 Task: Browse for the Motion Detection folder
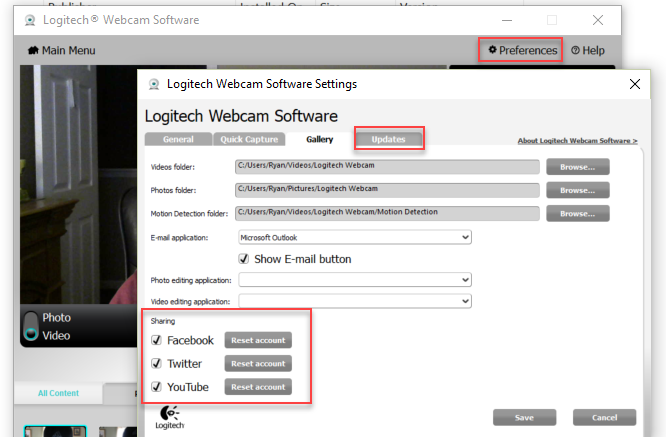pyautogui.click(x=578, y=214)
